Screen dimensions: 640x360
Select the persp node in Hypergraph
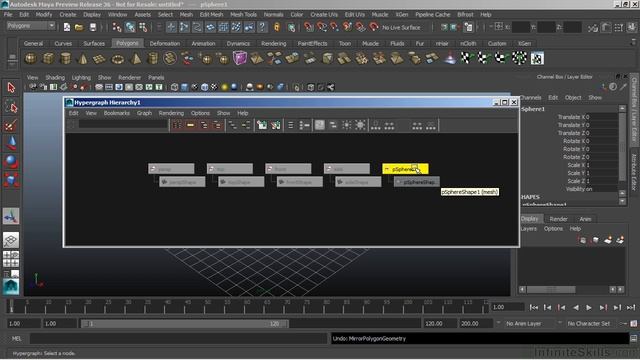(x=171, y=169)
